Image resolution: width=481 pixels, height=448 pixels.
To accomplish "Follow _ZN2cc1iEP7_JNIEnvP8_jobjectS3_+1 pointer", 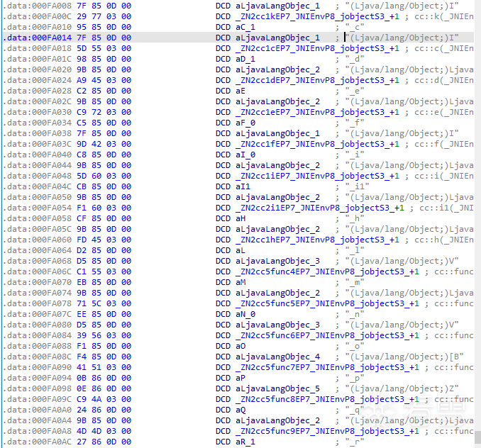I will coord(318,176).
